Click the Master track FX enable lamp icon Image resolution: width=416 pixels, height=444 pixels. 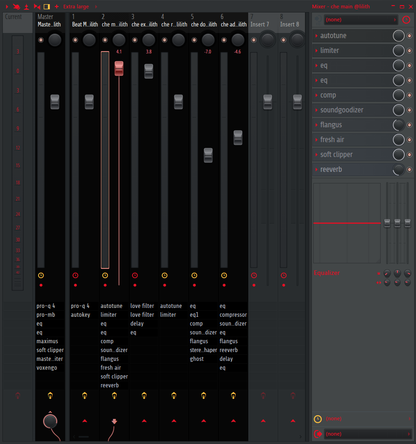[50, 396]
